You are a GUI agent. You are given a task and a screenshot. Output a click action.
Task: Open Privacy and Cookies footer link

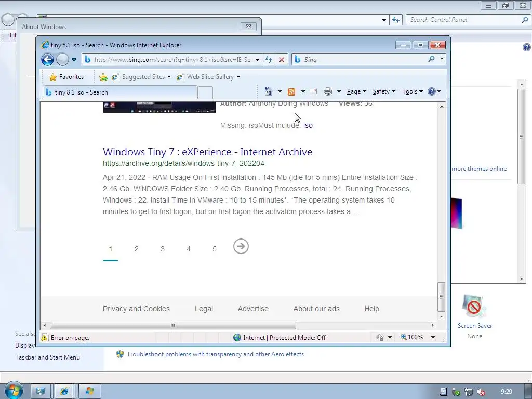(x=136, y=309)
